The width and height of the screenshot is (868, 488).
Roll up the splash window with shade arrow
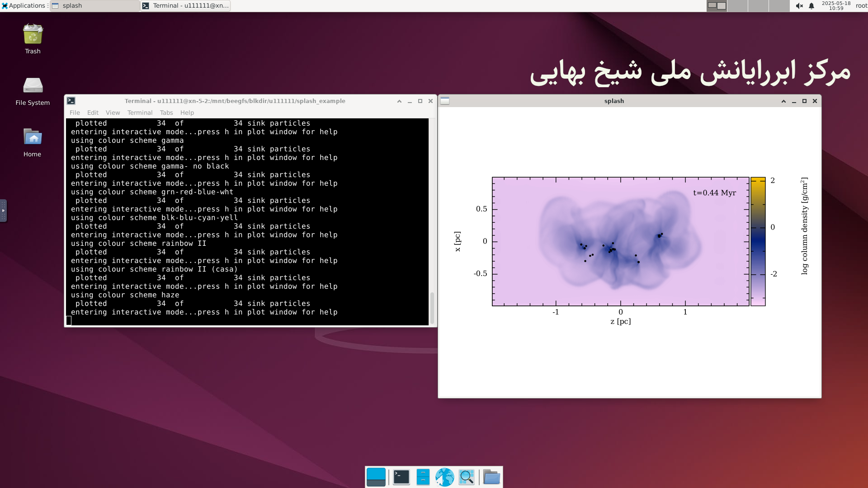[x=783, y=101]
